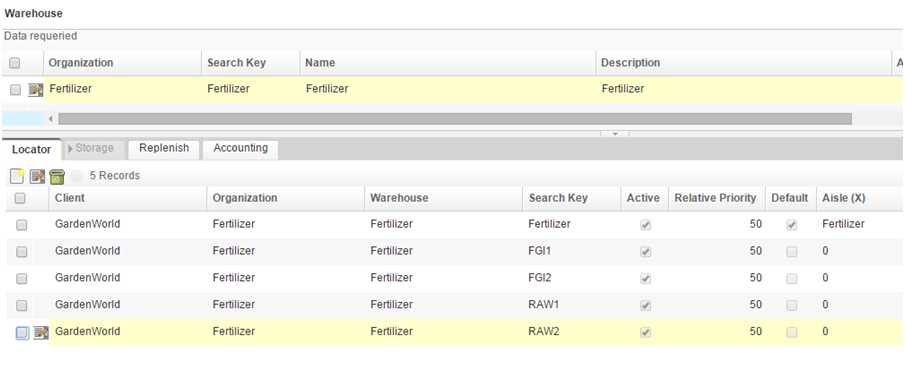Sort by the Relative Priority column
The image size is (905, 372).
click(x=715, y=198)
